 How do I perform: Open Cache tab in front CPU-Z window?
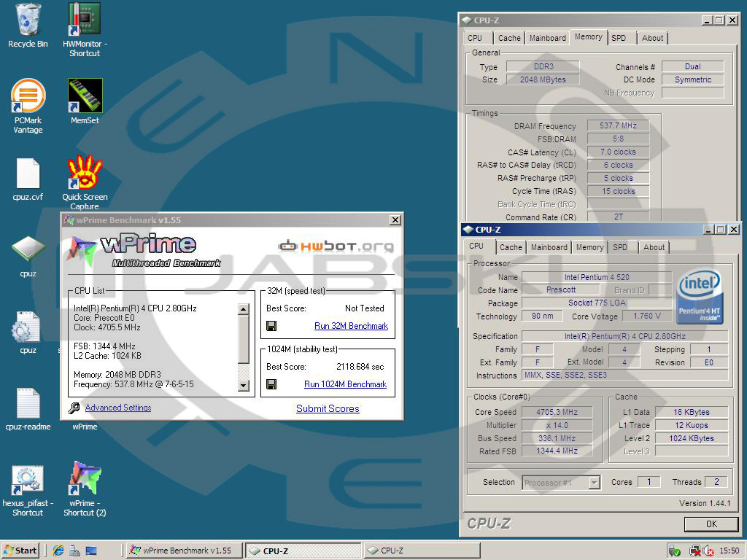tap(511, 247)
